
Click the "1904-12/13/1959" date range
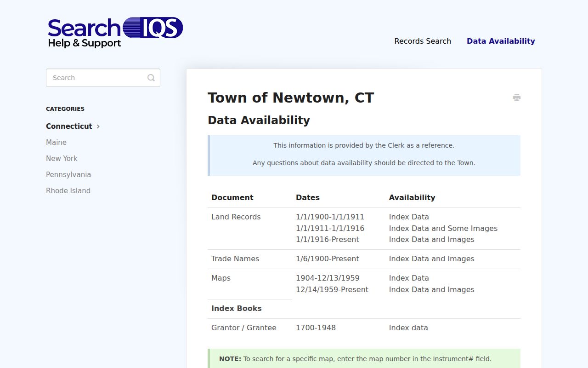[x=328, y=278]
